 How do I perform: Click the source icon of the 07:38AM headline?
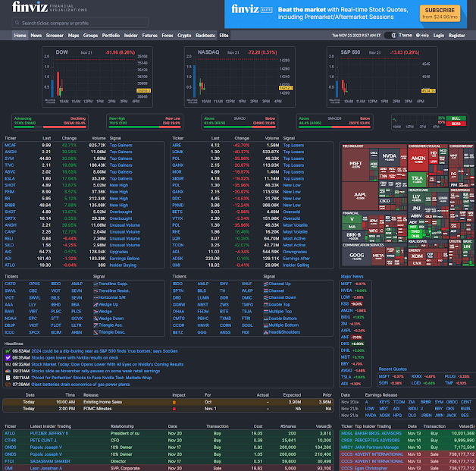[8, 385]
